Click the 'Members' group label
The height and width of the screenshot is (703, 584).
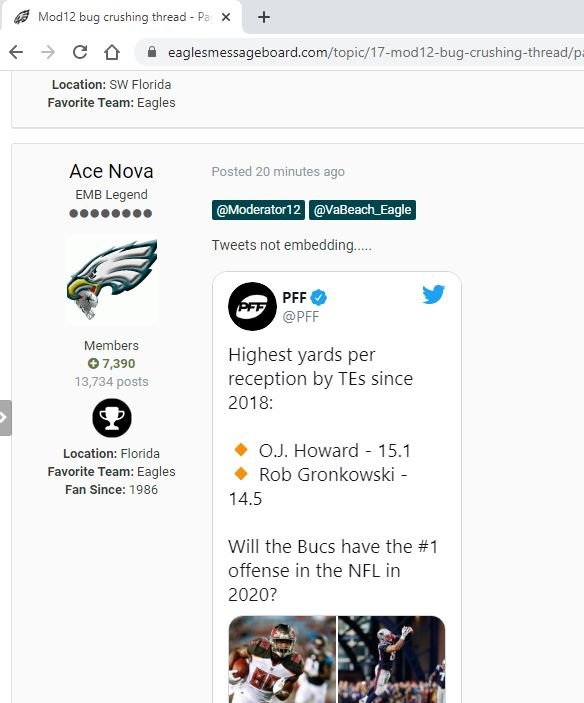[x=111, y=346]
